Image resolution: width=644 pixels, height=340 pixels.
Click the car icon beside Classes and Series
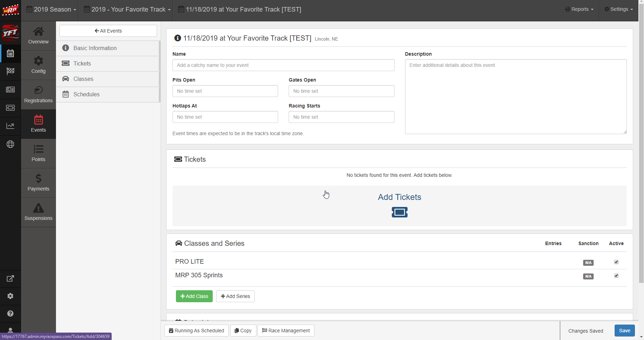178,243
